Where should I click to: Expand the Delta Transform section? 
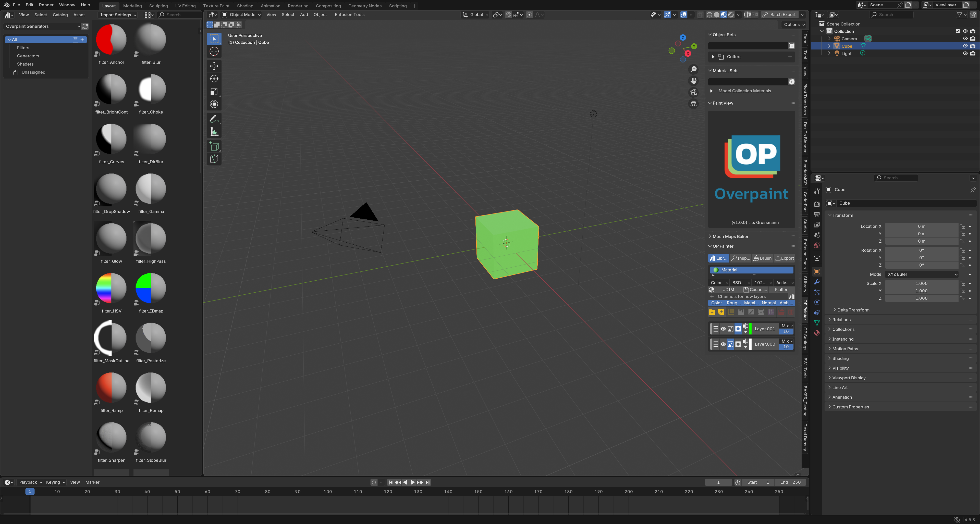pyautogui.click(x=853, y=310)
